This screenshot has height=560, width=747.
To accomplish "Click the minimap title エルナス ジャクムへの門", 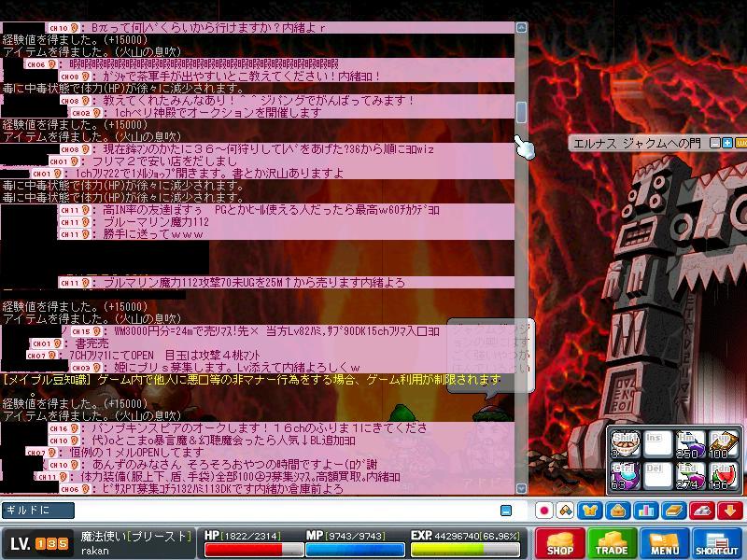I will click(637, 144).
